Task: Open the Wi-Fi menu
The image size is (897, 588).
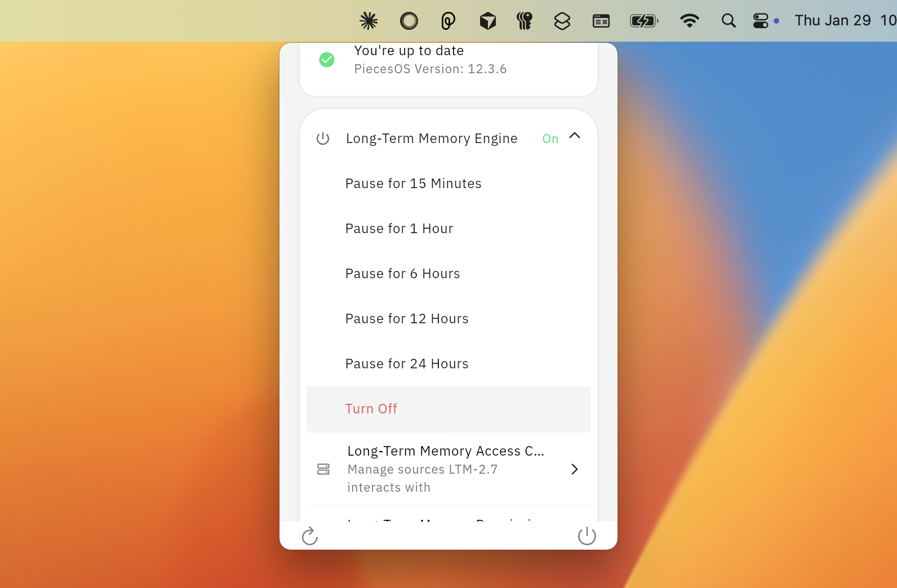Action: [690, 21]
